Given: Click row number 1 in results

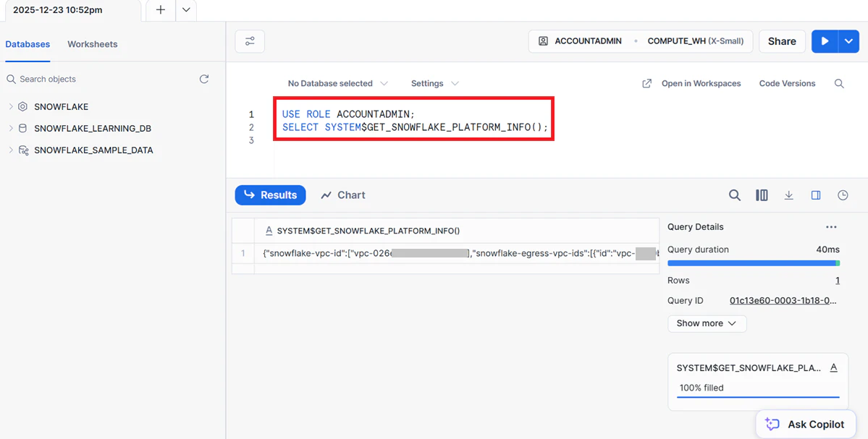Looking at the screenshot, I should tap(243, 254).
